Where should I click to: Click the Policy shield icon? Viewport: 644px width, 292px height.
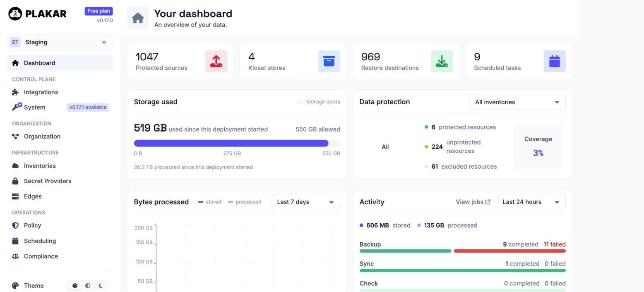15,225
